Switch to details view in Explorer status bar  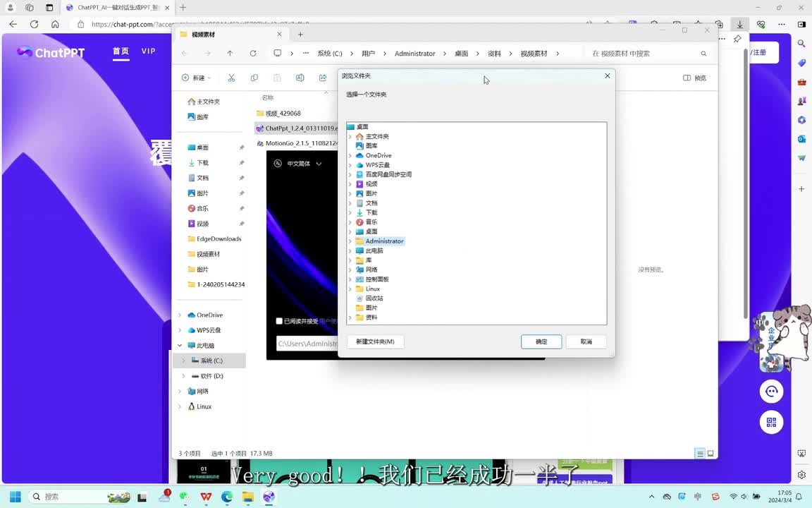pos(699,453)
